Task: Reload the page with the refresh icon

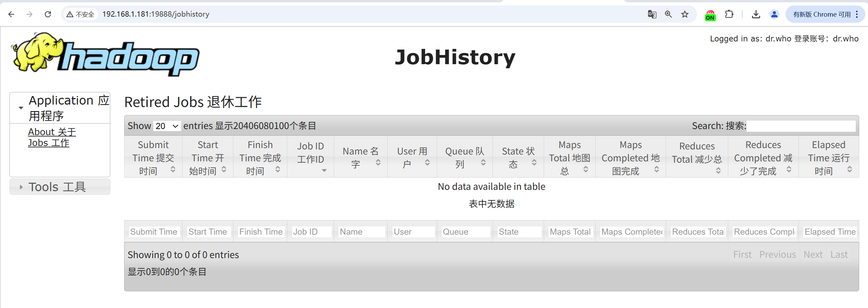Action: 48,14
